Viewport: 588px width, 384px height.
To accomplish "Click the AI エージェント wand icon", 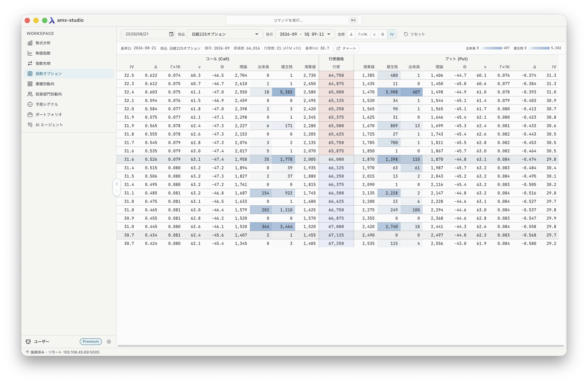I will pyautogui.click(x=30, y=125).
